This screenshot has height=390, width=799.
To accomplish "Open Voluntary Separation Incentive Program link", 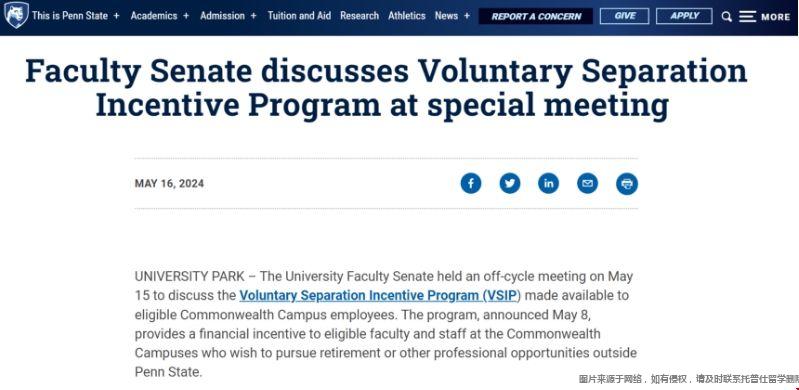I will 380,296.
